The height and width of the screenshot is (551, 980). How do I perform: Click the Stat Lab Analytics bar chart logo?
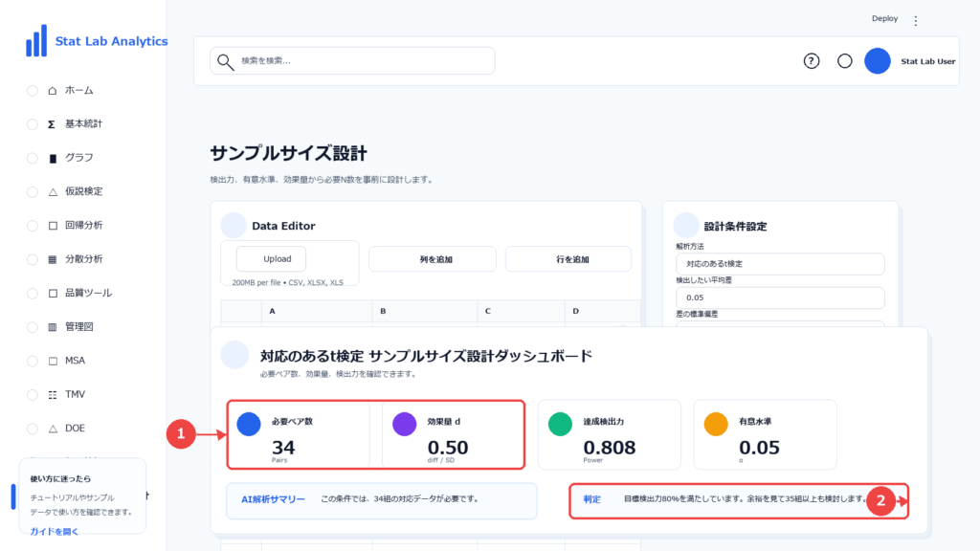36,40
